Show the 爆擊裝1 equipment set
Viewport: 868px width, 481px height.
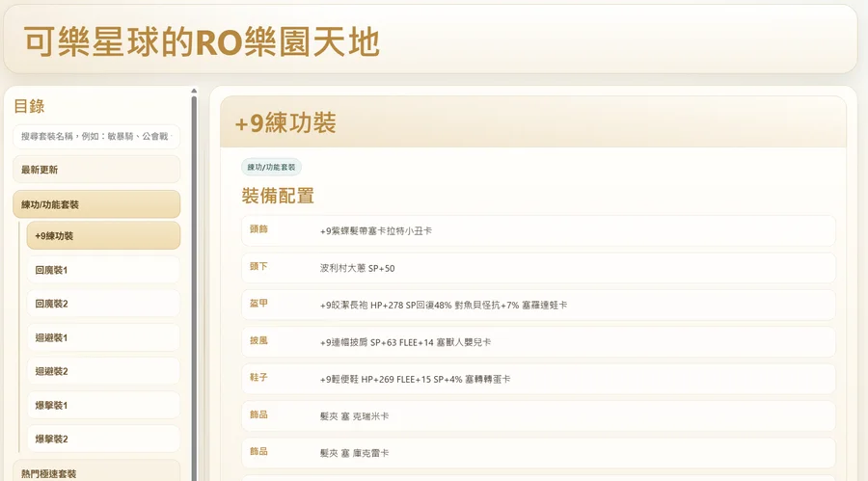(x=103, y=405)
